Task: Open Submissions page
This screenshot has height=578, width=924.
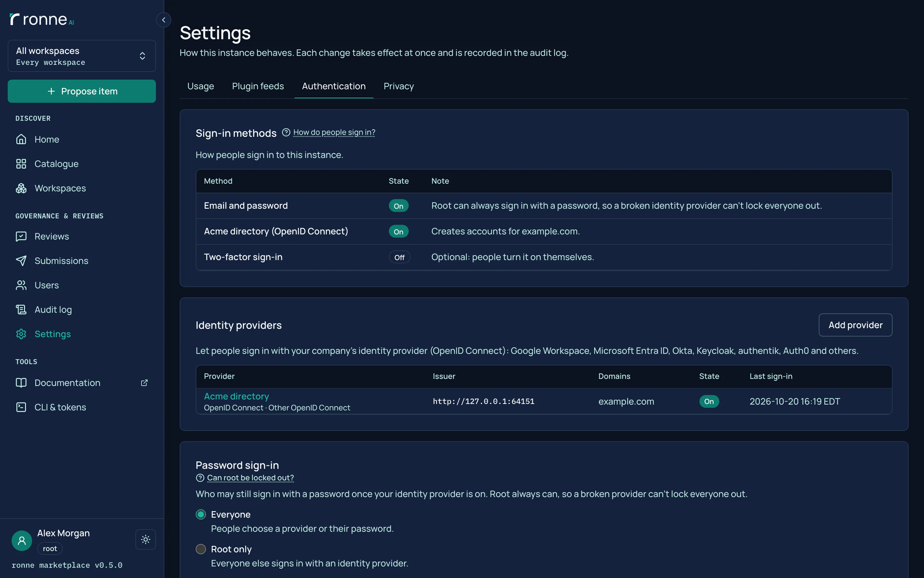Action: point(62,261)
